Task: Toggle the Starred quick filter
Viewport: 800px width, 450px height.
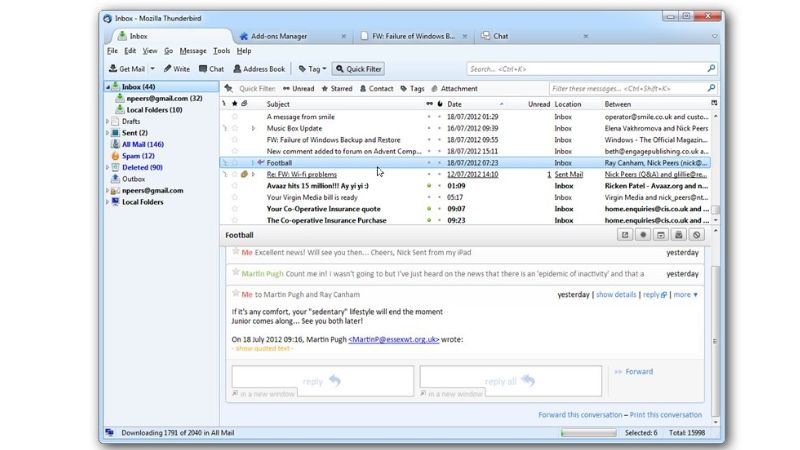Action: (x=337, y=88)
